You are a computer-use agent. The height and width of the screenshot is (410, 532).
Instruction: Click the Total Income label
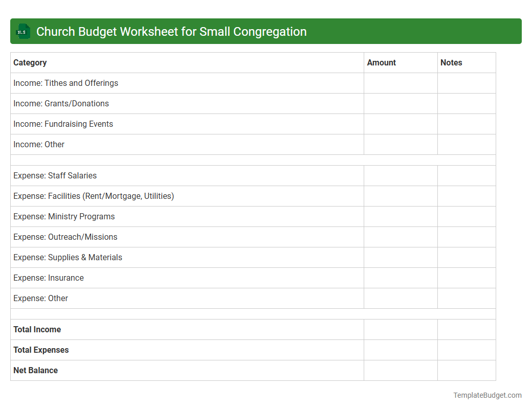(x=37, y=329)
